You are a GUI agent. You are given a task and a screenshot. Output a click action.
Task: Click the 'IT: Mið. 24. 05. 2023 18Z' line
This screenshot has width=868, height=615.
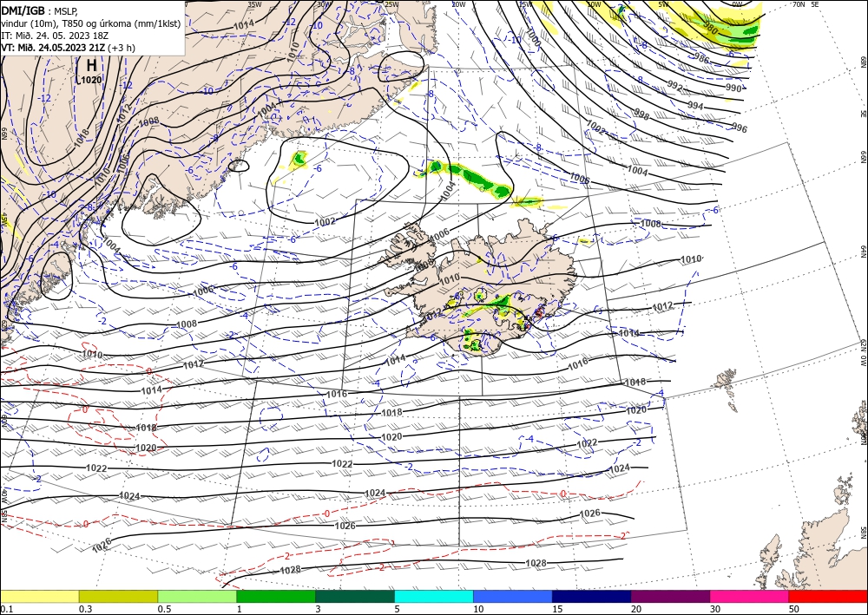(x=53, y=35)
